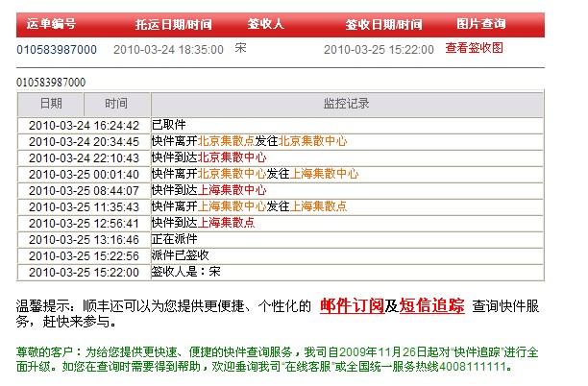Open the 查看签收图 signature image link
Viewport: 588px width, 386px height.
[x=474, y=48]
